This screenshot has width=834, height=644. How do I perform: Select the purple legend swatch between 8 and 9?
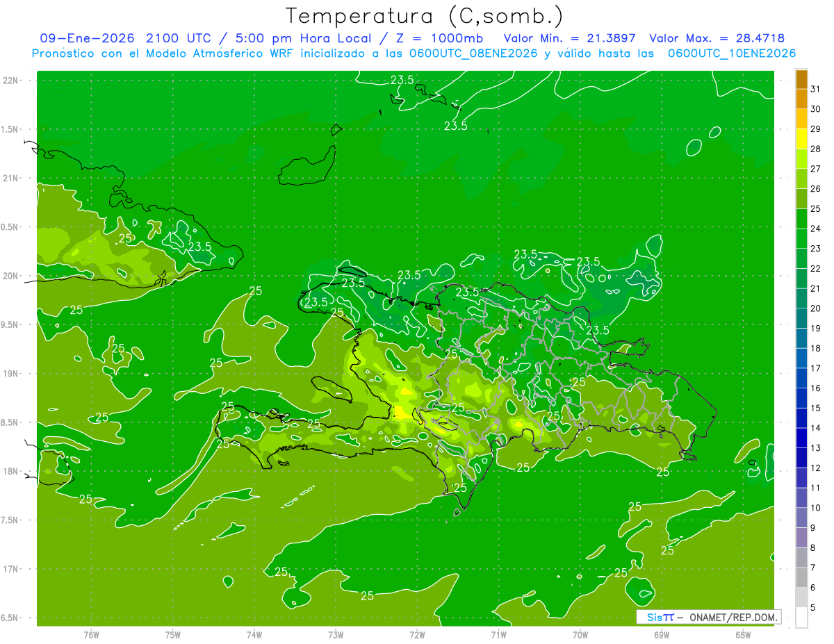[x=801, y=538]
